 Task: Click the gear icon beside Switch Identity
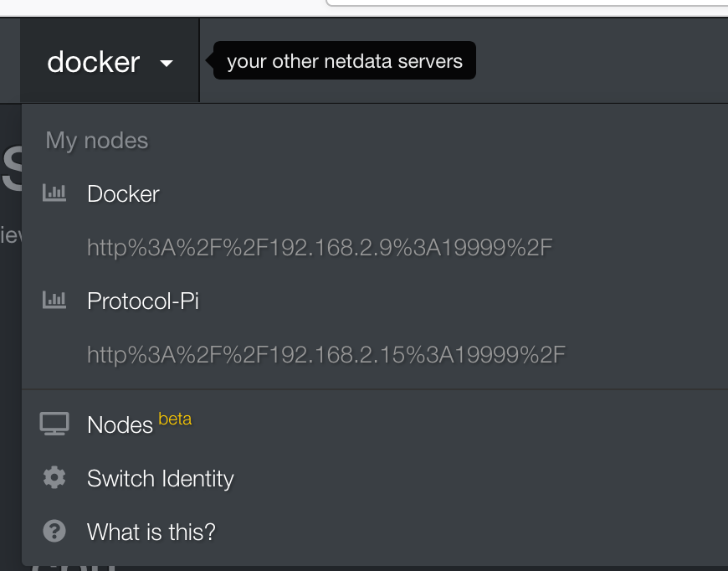pyautogui.click(x=54, y=477)
